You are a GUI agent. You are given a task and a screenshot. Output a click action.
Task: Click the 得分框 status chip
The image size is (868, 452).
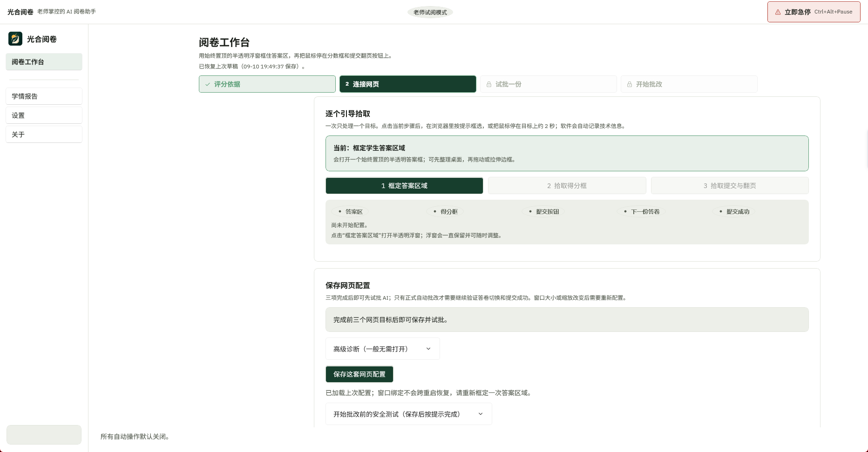445,211
